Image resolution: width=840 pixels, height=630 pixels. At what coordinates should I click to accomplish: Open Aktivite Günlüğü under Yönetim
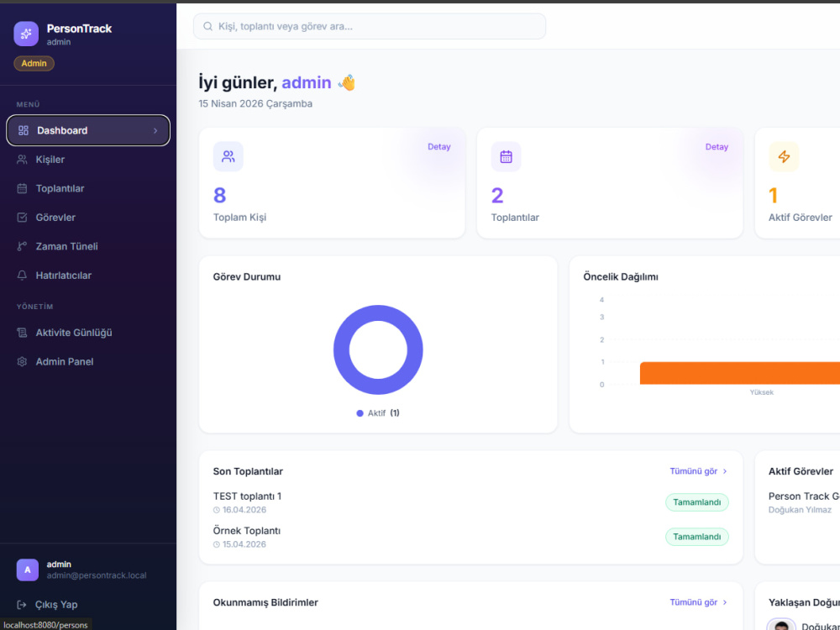88,332
